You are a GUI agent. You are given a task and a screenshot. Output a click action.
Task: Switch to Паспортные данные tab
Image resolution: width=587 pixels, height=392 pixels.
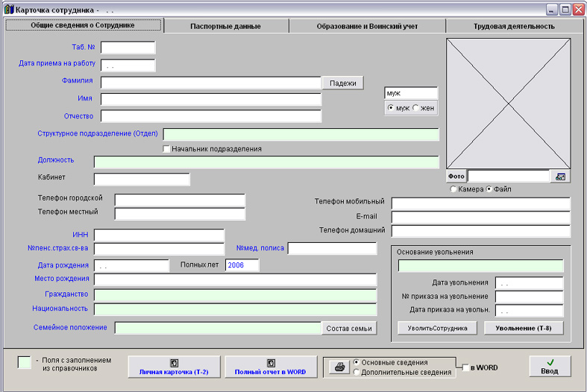click(225, 25)
